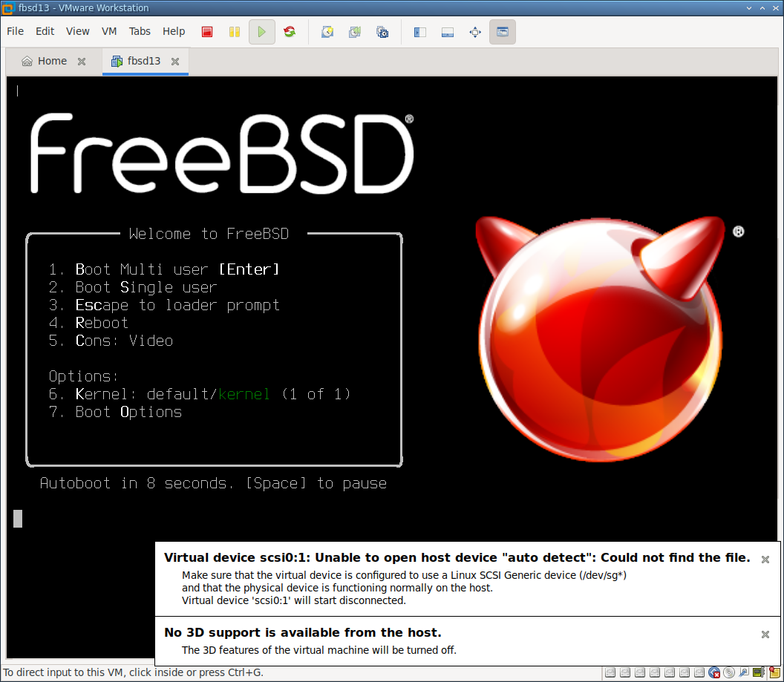Click the 'Boot Single user' menu line
This screenshot has height=682, width=784.
pyautogui.click(x=133, y=287)
